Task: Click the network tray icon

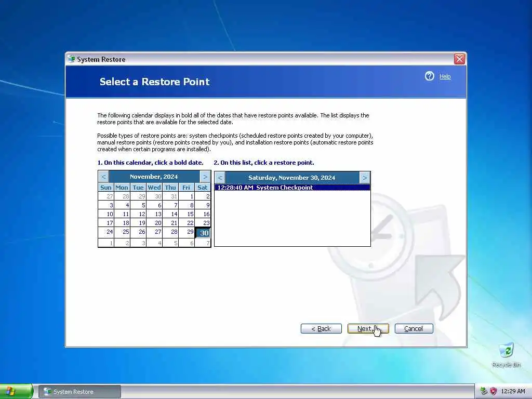Action: point(484,391)
